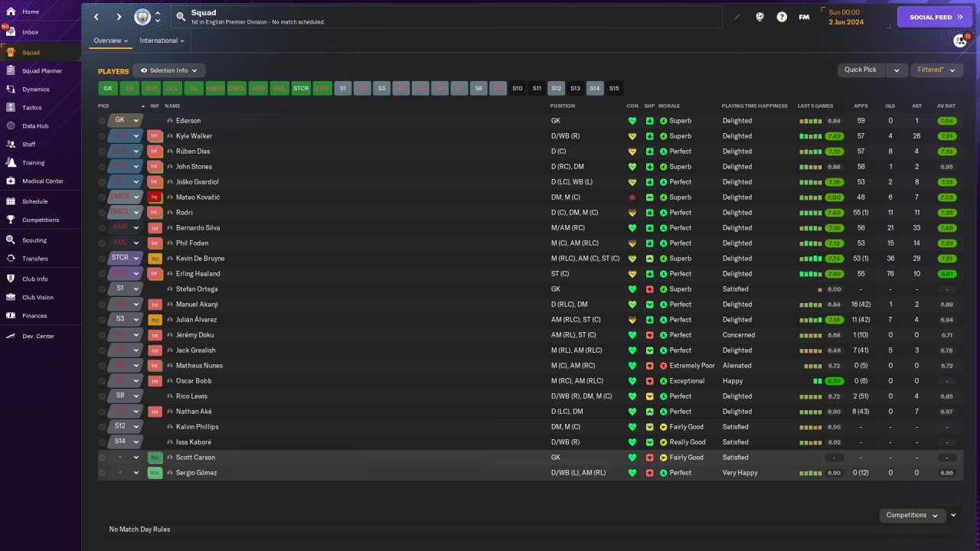Image resolution: width=980 pixels, height=551 pixels.
Task: Sort by the APPS column header
Action: 861,106
